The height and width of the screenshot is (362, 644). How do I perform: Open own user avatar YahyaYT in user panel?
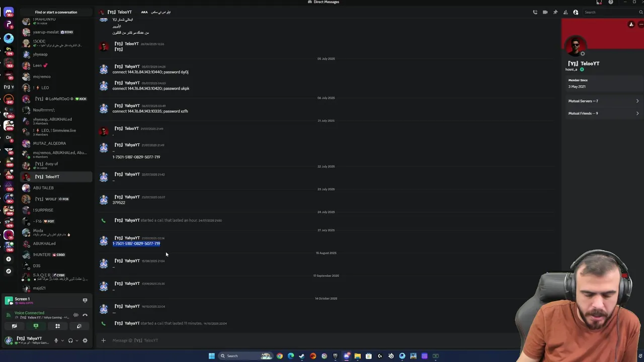tap(9, 340)
